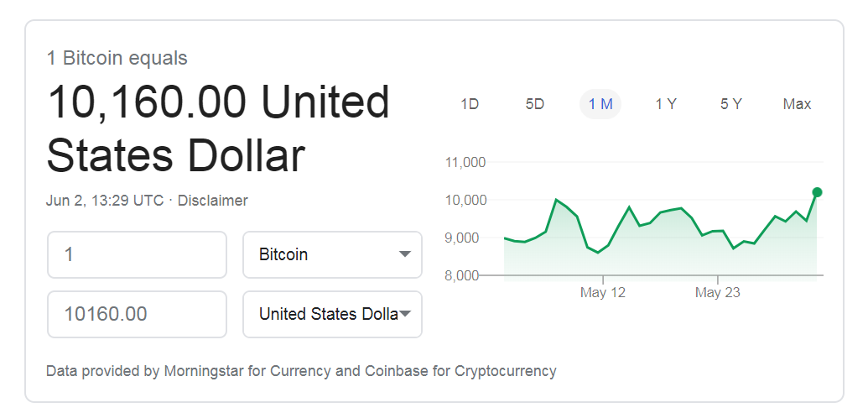
Task: Show Max price history range
Action: pyautogui.click(x=797, y=104)
